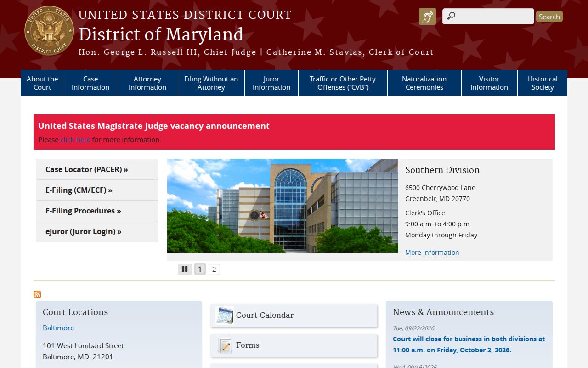Click the '101 West Lombard Street' address
Viewport: 588px width, 368px height.
click(83, 345)
